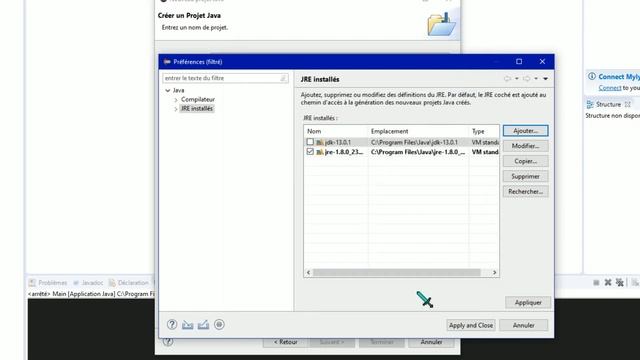This screenshot has height=360, width=640.
Task: Sort by the Nom column header
Action: coord(336,131)
